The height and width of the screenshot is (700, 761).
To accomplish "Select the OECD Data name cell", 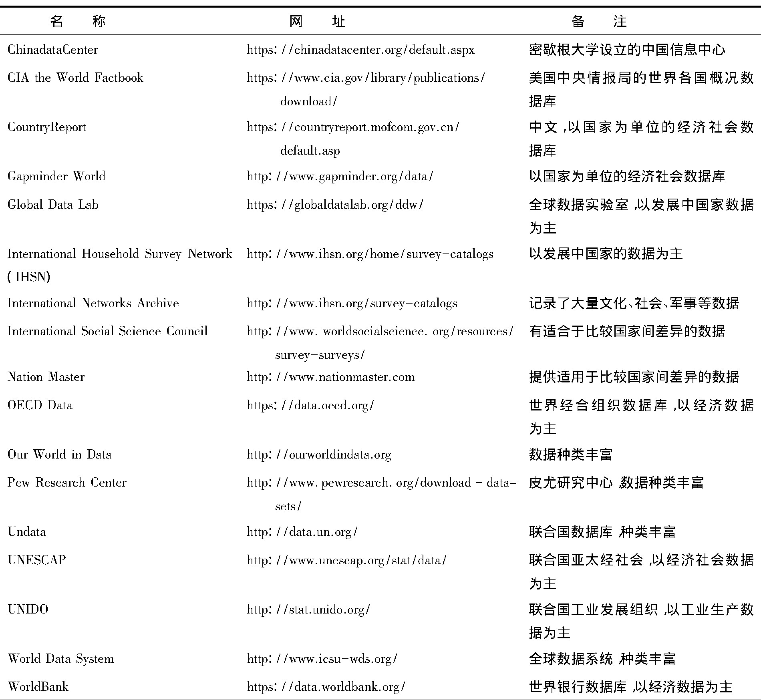I will [40, 405].
